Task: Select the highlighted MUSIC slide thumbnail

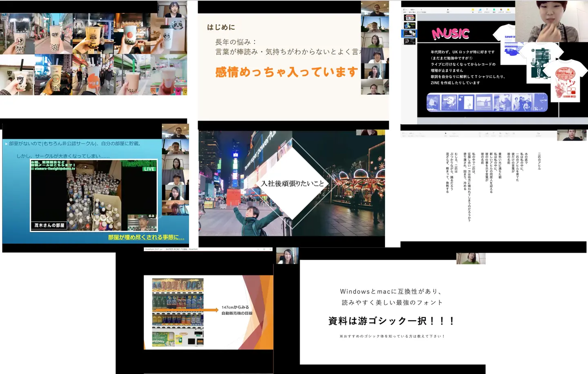Action: [x=410, y=33]
